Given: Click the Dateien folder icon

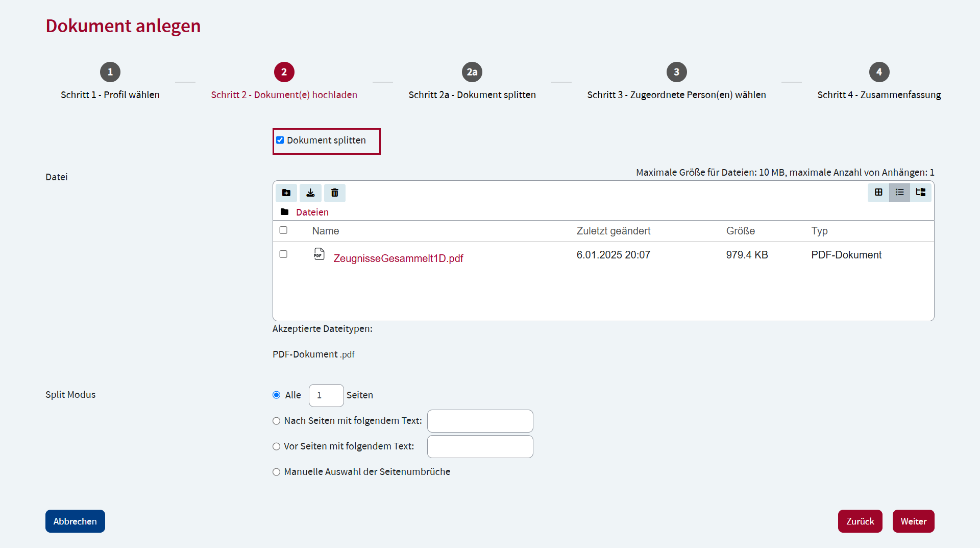Looking at the screenshot, I should tap(285, 212).
